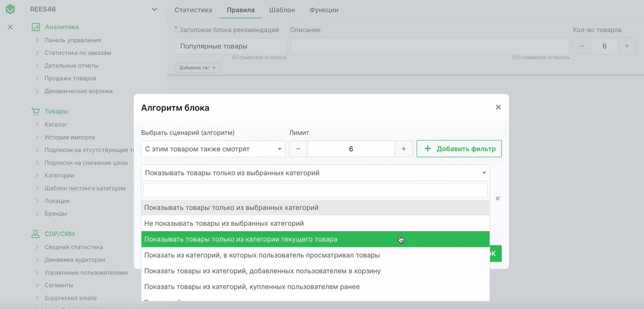Expand the REES46 account selector chevron
Screen dimensions: 644x309
(154, 9)
